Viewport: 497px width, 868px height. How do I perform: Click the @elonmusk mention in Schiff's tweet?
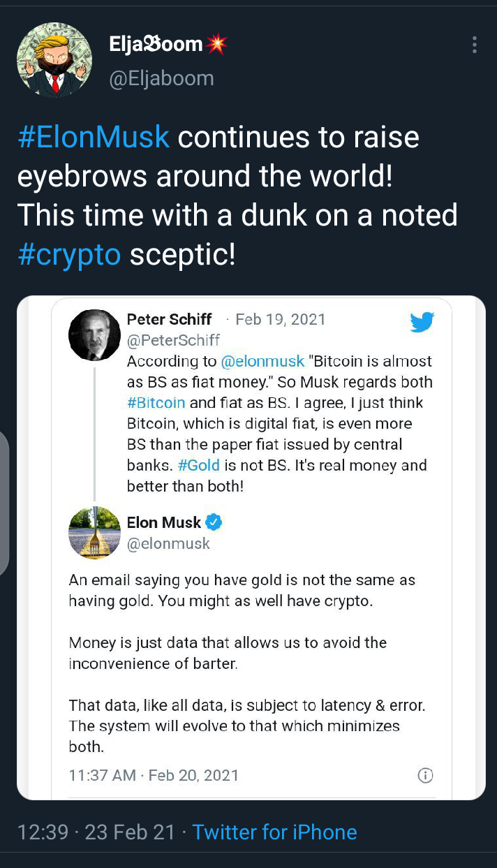pos(262,361)
